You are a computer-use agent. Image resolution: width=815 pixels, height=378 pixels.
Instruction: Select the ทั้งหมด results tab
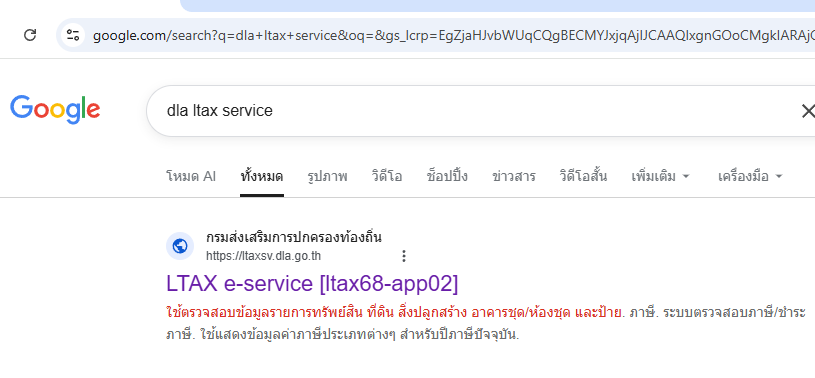pos(261,176)
